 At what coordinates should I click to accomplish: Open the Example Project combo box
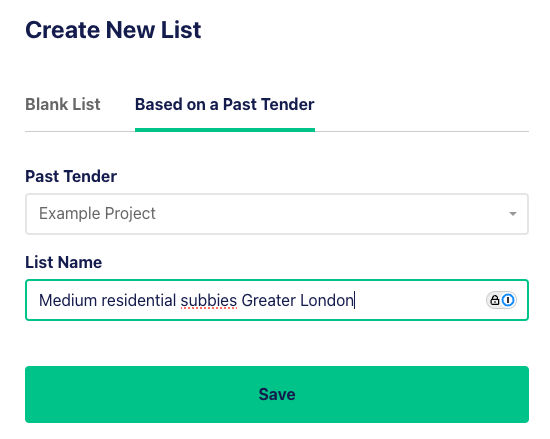pos(277,214)
